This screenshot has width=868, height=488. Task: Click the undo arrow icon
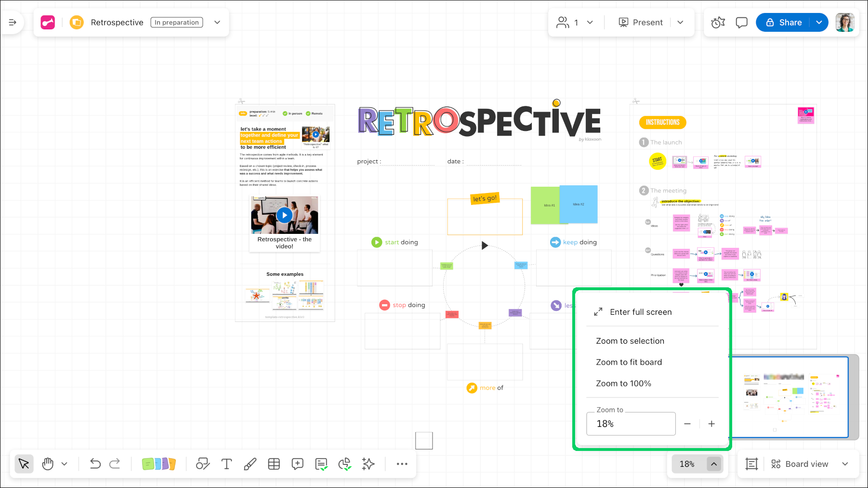click(95, 464)
